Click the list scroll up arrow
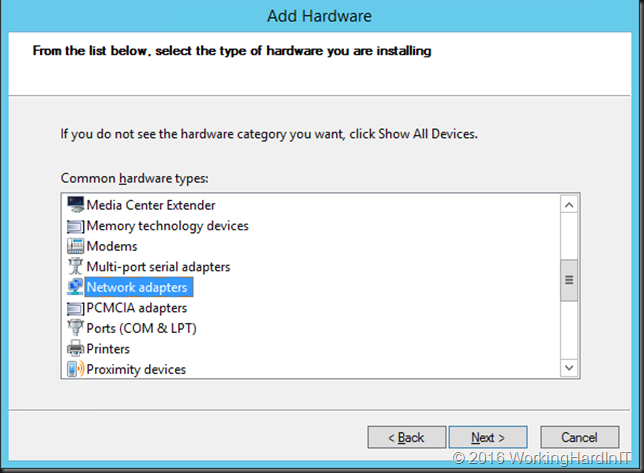Screen dimensions: 644x473 pyautogui.click(x=569, y=204)
